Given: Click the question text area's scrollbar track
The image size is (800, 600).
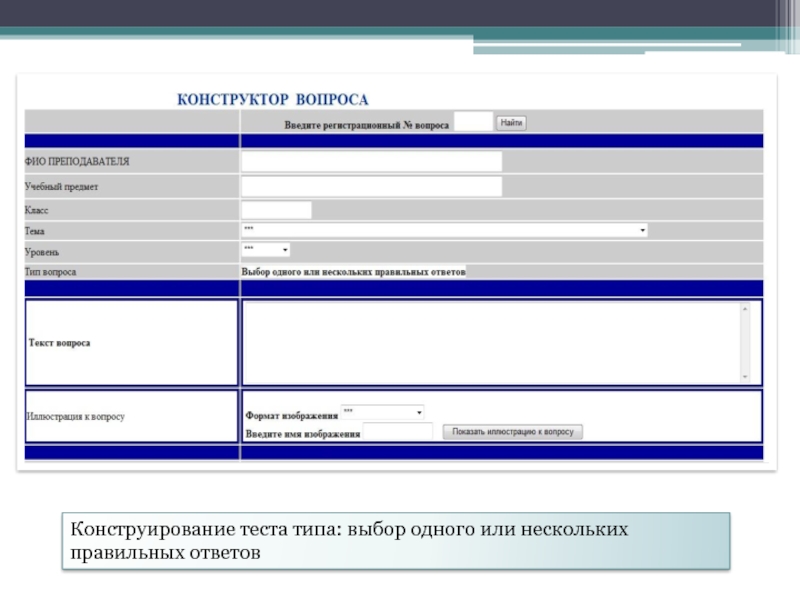Looking at the screenshot, I should pyautogui.click(x=745, y=343).
